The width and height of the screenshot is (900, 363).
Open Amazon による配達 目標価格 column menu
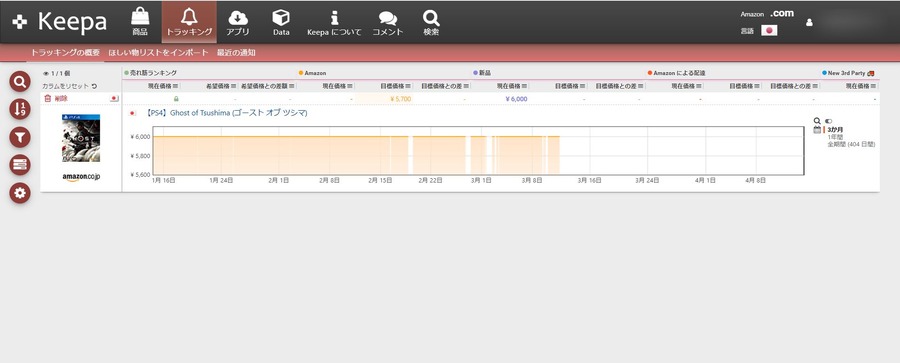(x=757, y=86)
